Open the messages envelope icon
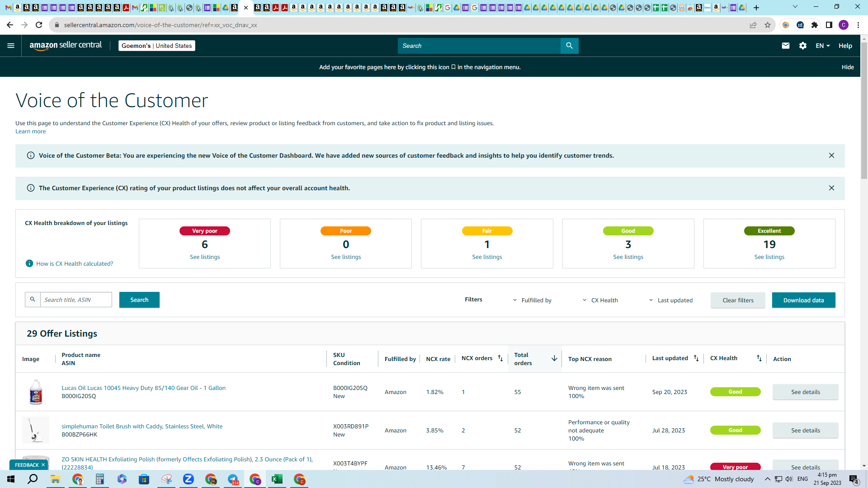The height and width of the screenshot is (488, 868). [786, 46]
